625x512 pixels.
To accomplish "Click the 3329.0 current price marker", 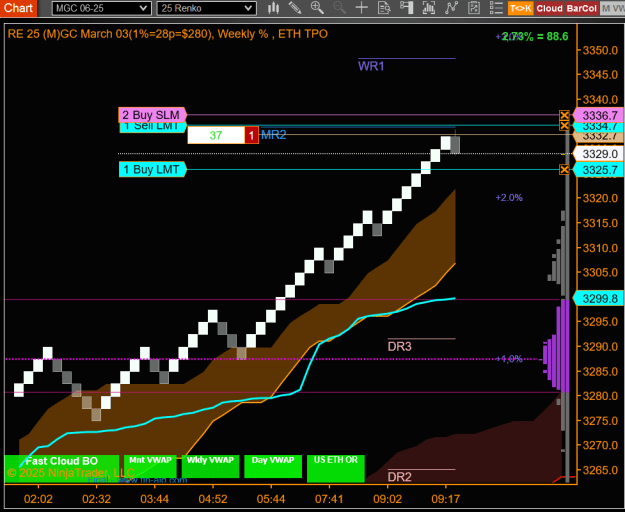I will pyautogui.click(x=598, y=154).
